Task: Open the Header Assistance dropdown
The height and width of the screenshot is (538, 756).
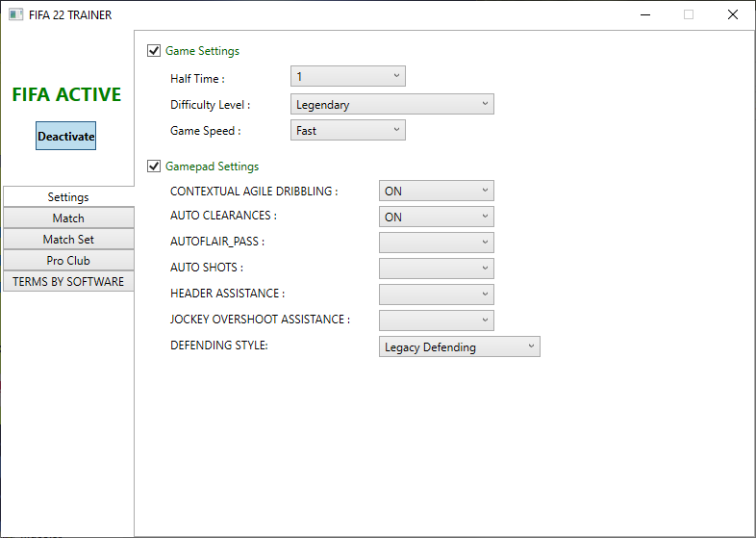Action: 437,295
